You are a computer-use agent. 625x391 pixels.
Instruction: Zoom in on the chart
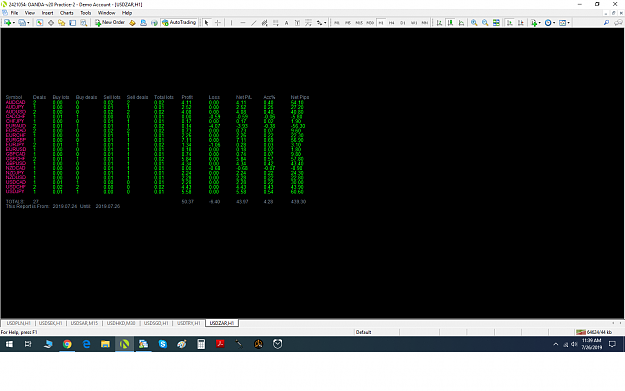click(x=474, y=23)
